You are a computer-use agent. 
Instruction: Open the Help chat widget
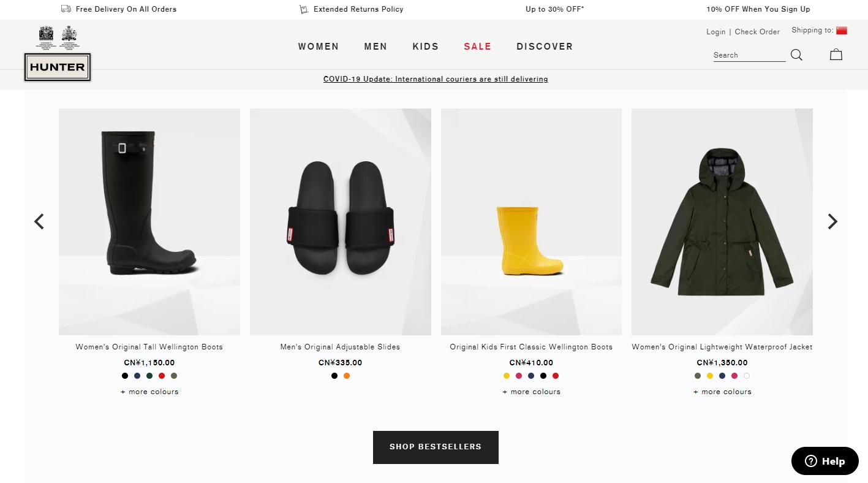tap(825, 461)
